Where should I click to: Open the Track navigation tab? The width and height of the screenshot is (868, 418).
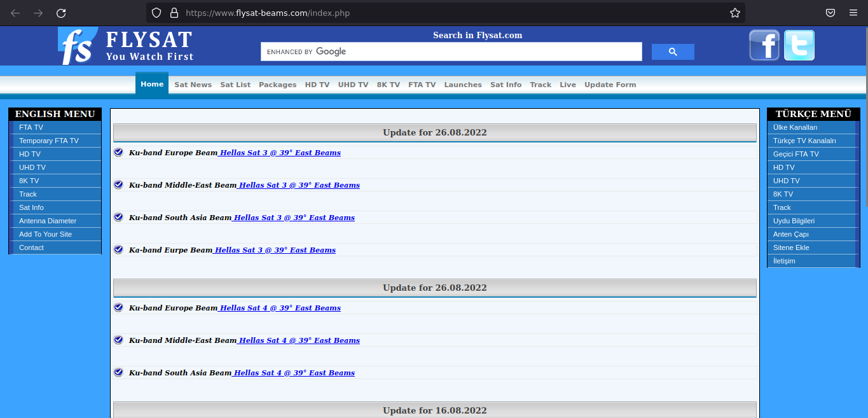[x=541, y=85]
